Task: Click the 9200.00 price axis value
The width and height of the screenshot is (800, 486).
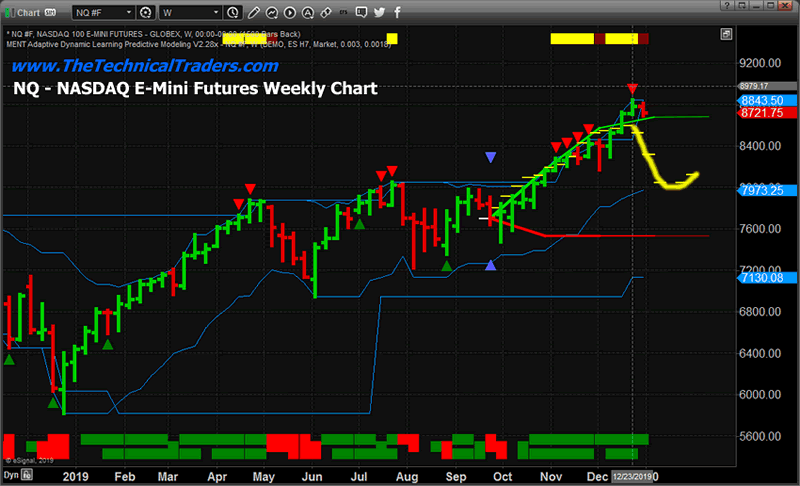Action: [760, 63]
